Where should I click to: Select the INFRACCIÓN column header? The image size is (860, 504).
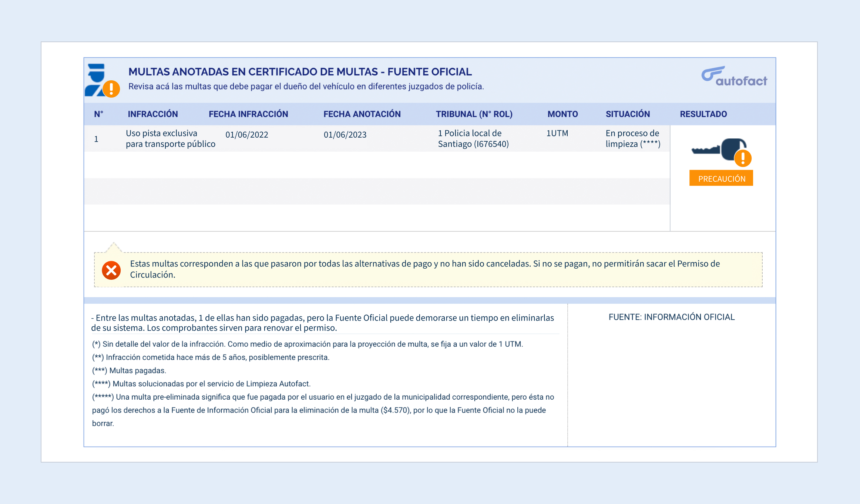point(152,114)
